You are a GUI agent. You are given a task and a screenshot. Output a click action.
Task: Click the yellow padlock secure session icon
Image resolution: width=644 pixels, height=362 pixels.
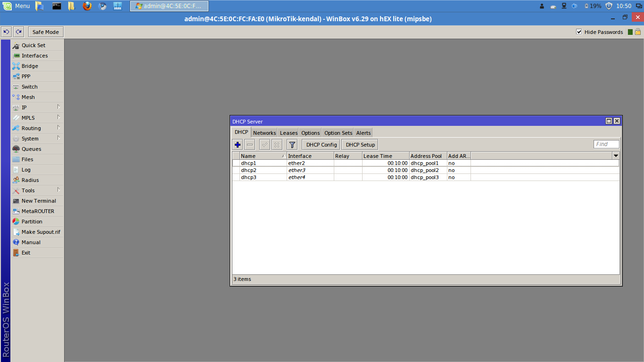tap(638, 32)
